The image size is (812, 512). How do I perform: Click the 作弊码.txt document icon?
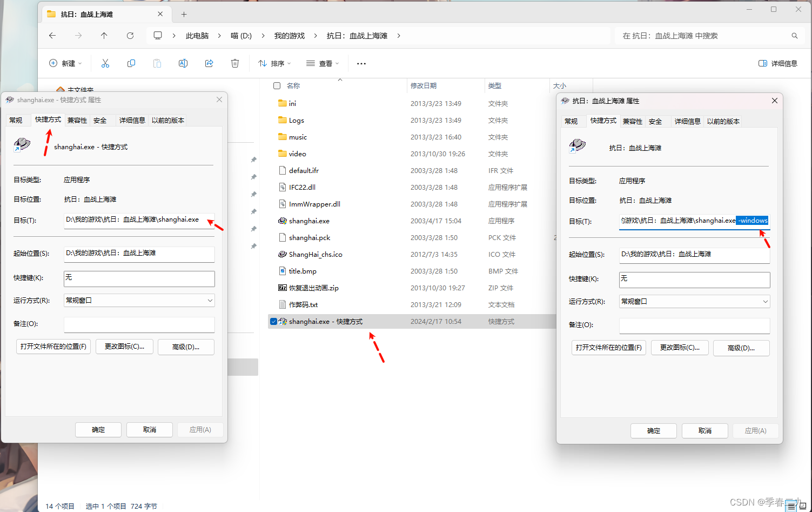[x=283, y=304]
